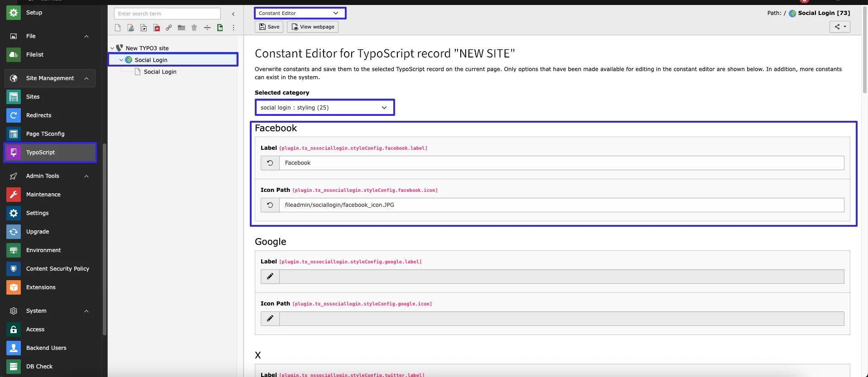Viewport: 868px width, 377px height.
Task: Click the Google section heading
Action: (271, 242)
